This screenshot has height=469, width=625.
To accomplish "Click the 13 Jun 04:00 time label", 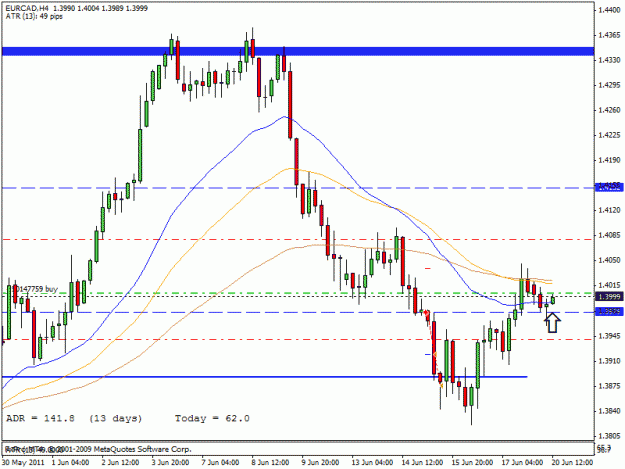I will coord(372,463).
